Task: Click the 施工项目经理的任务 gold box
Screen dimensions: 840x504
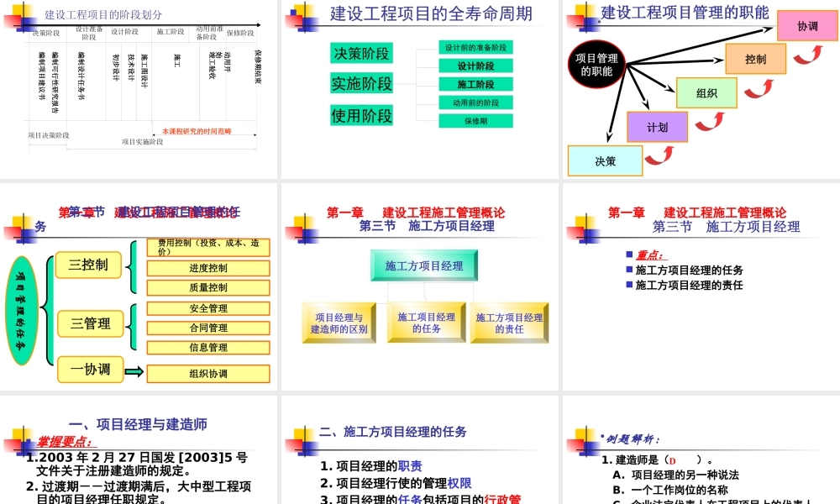Action: 427,323
